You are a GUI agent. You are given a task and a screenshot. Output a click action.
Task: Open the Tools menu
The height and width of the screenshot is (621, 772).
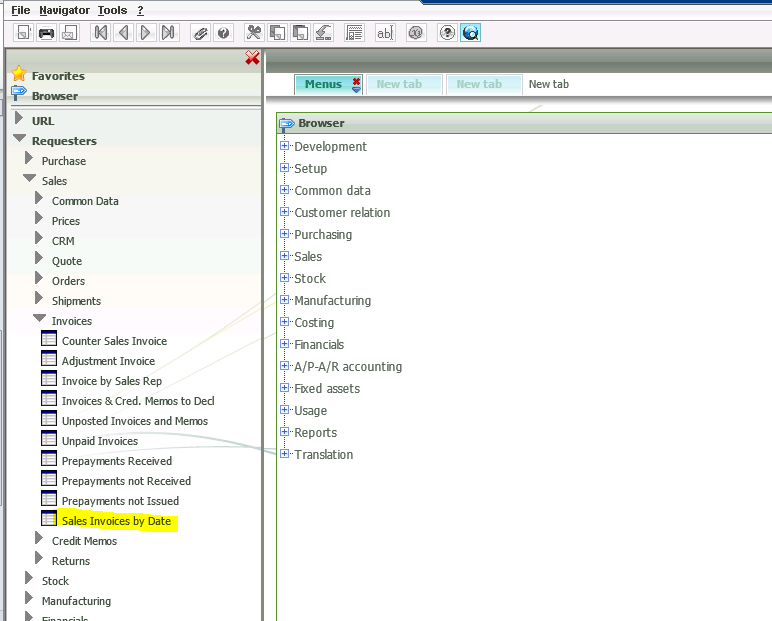click(x=112, y=9)
